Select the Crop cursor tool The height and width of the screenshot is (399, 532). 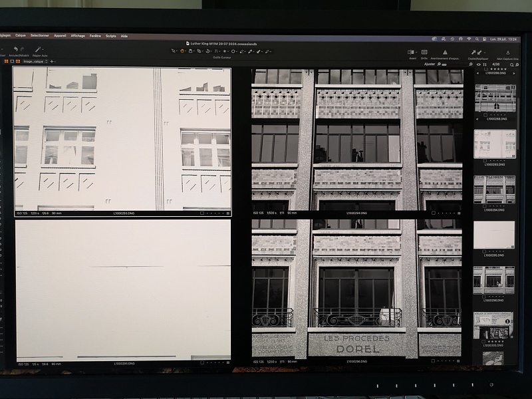tap(199, 51)
